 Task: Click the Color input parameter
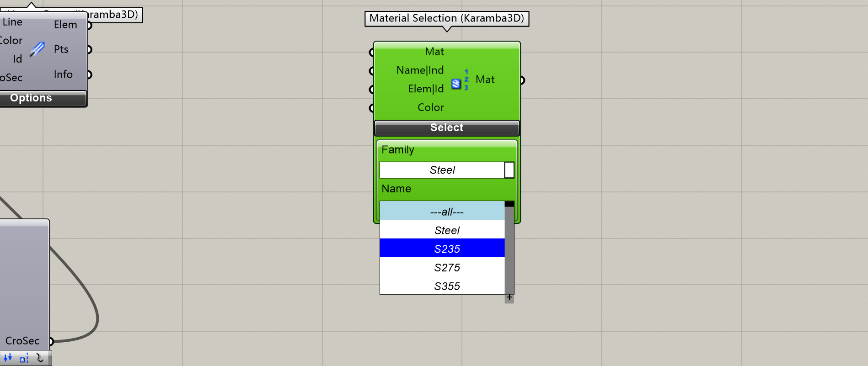(x=430, y=107)
